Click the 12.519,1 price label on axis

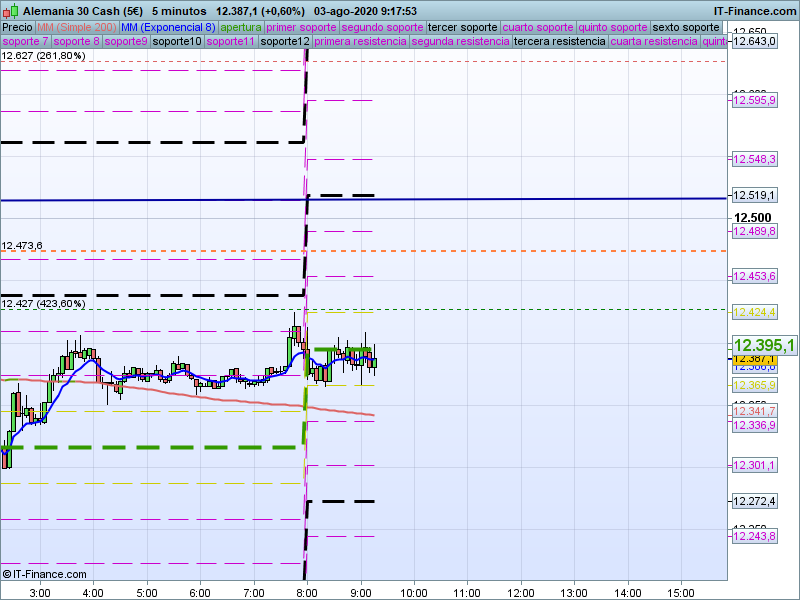tap(754, 195)
